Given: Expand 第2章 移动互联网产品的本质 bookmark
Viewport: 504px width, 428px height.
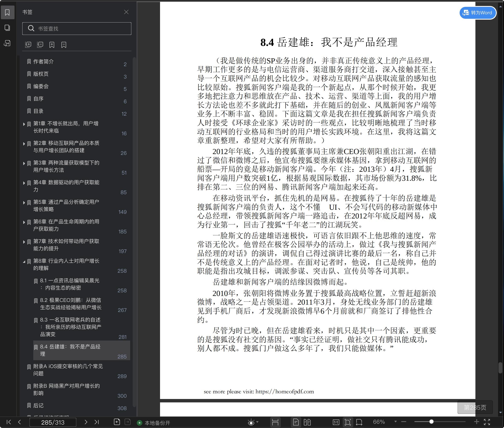Looking at the screenshot, I should (24, 144).
